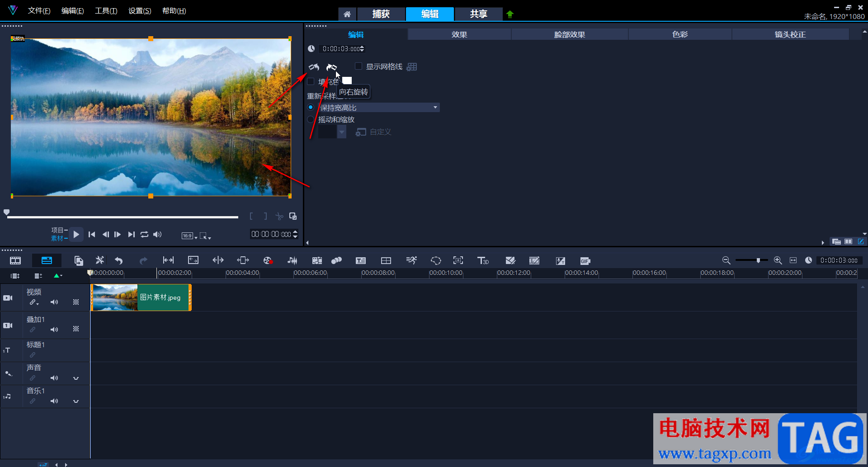Click the slide tool icon
The image size is (868, 467).
click(243, 260)
